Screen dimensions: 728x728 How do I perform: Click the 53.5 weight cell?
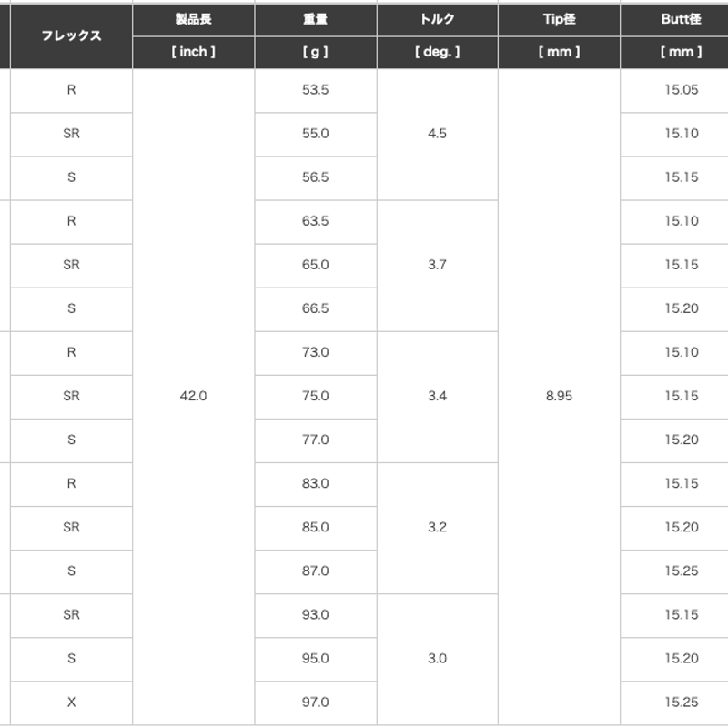315,90
